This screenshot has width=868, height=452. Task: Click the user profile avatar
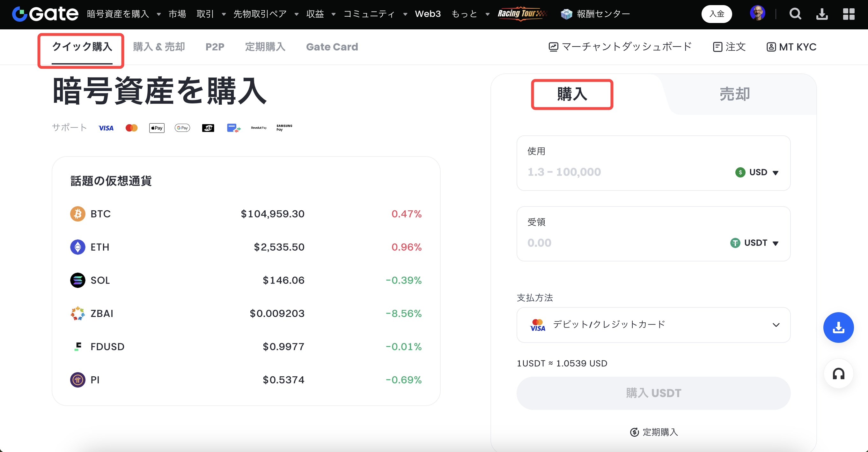(757, 13)
